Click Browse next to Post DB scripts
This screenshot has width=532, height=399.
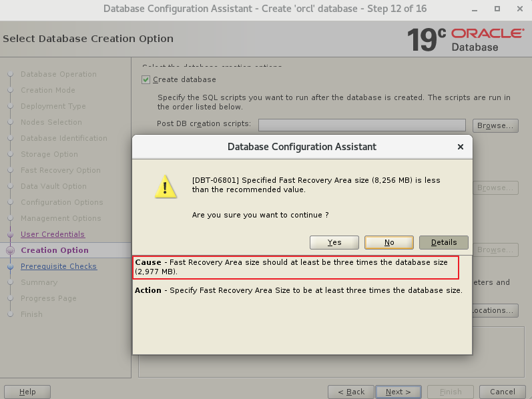point(495,125)
